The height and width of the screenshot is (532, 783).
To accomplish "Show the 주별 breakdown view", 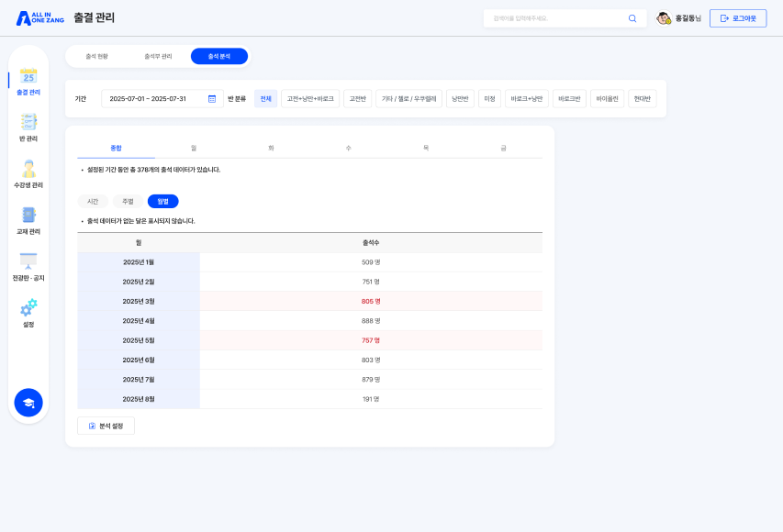I will [128, 202].
